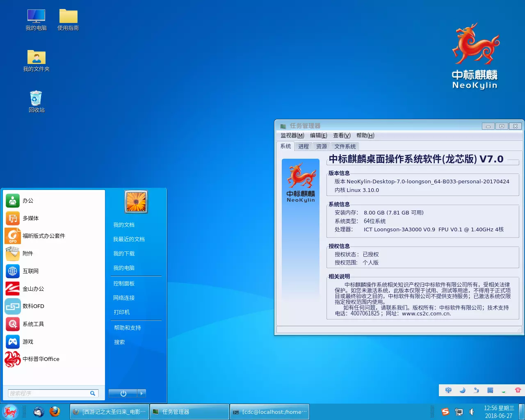Maximize the 任务管理器 window
This screenshot has width=525, height=420.
tap(502, 126)
